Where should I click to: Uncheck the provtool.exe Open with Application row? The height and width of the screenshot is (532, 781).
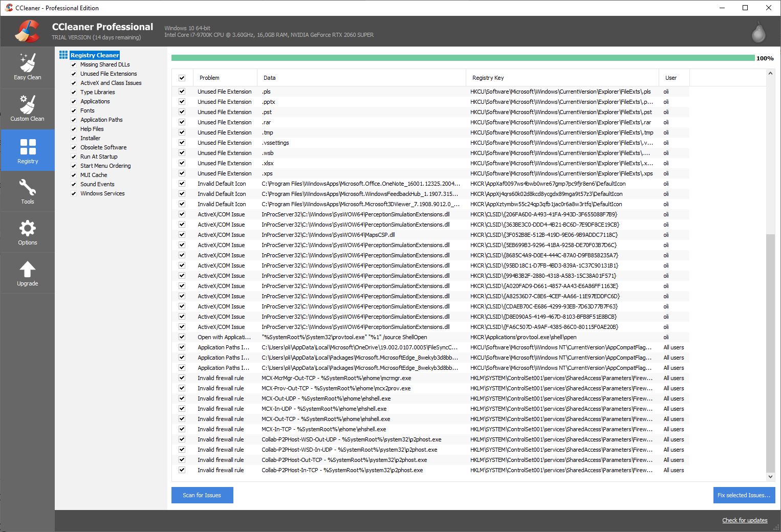tap(182, 337)
